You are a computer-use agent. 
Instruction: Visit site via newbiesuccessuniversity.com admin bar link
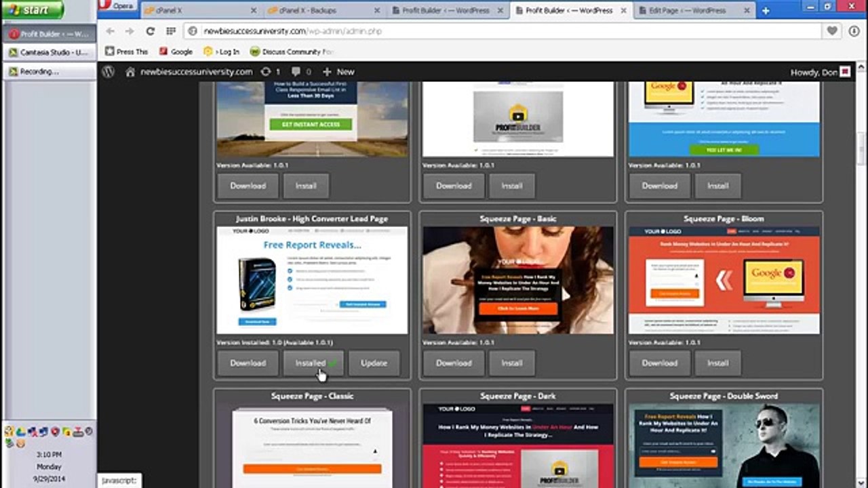189,72
